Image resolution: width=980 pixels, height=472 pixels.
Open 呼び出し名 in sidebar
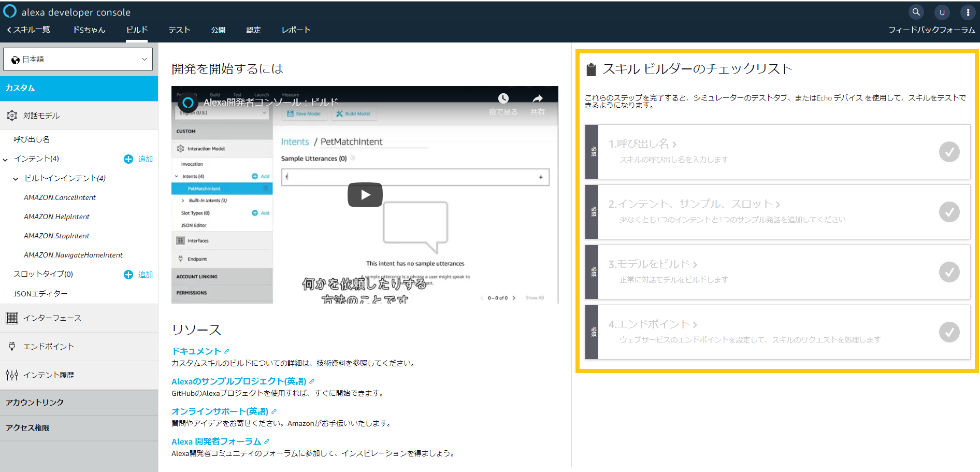pyautogui.click(x=32, y=139)
